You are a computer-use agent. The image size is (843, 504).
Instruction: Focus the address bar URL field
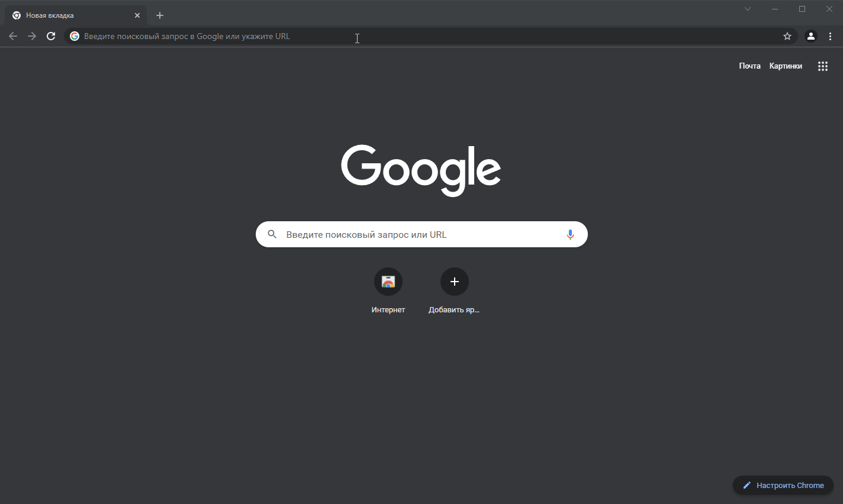pos(431,36)
